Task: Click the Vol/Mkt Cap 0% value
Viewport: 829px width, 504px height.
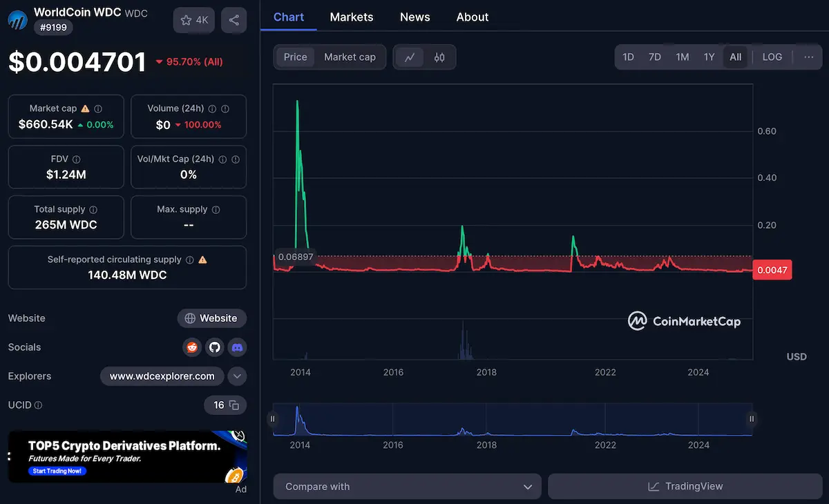Action: point(189,175)
